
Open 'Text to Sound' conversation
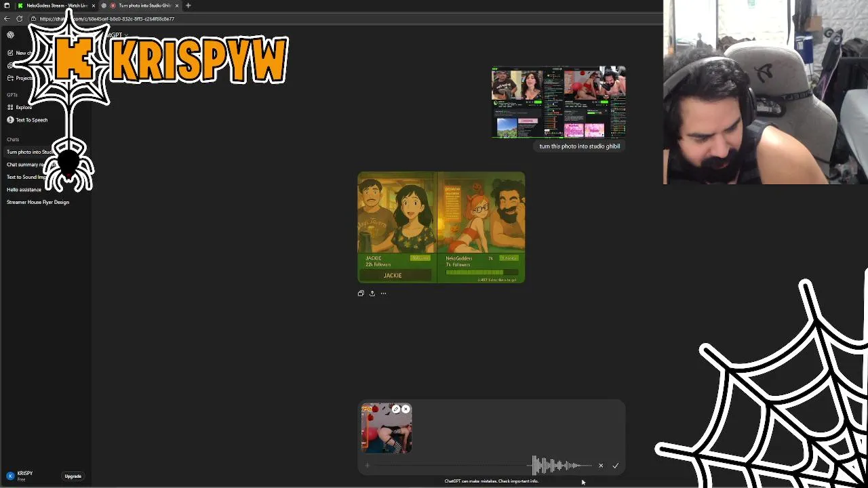pyautogui.click(x=26, y=177)
